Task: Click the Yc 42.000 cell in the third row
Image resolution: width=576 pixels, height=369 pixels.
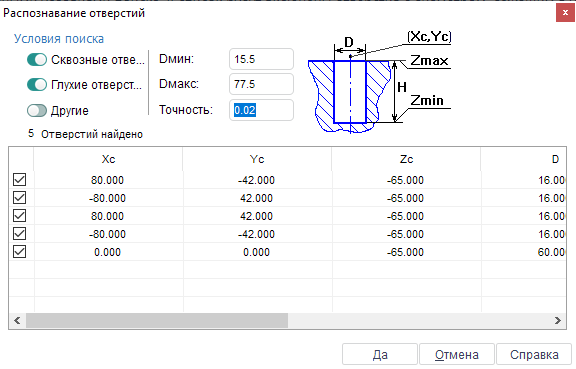Action: coord(257,216)
